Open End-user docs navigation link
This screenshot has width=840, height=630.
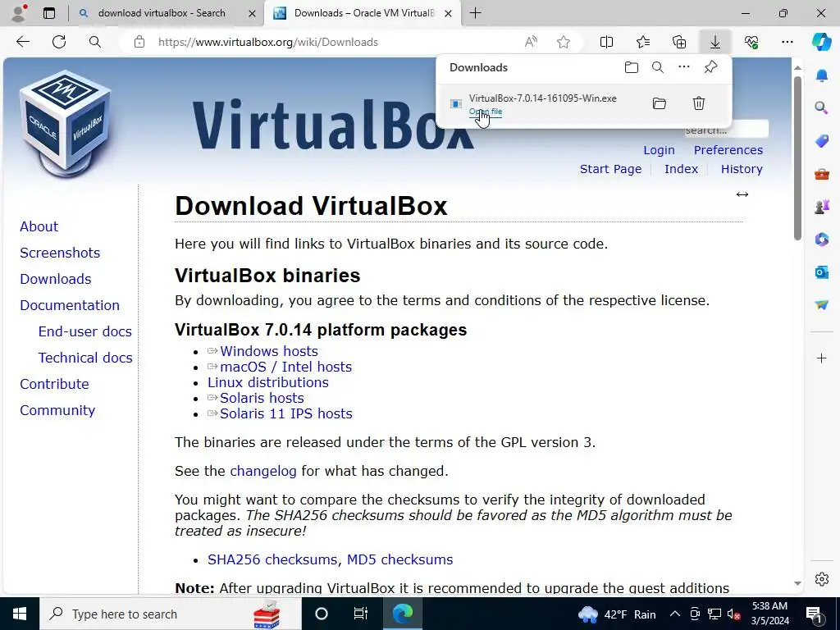pos(84,331)
